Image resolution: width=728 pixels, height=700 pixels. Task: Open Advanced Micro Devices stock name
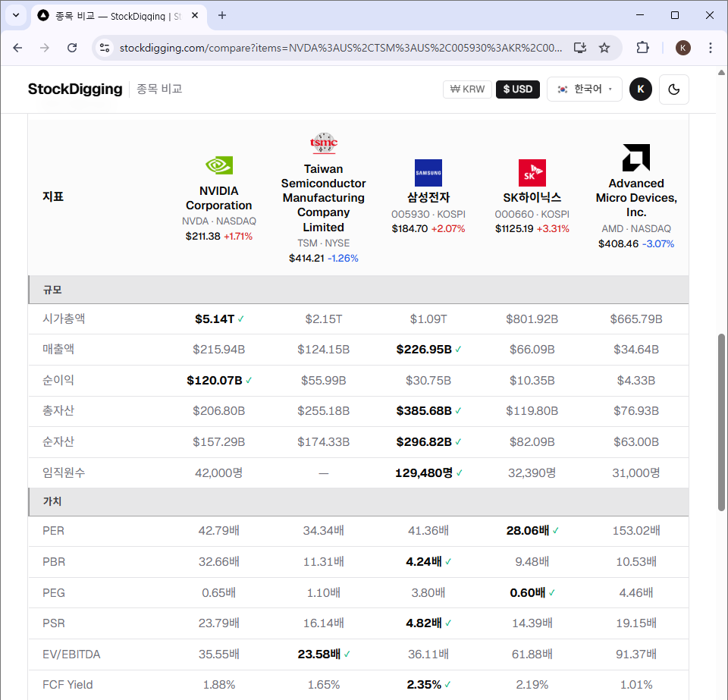pyautogui.click(x=636, y=198)
